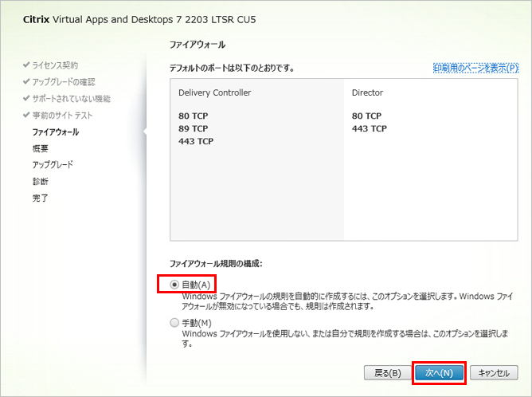Go to the 事前のサイト テスト step
532x397 pixels.
[x=62, y=116]
